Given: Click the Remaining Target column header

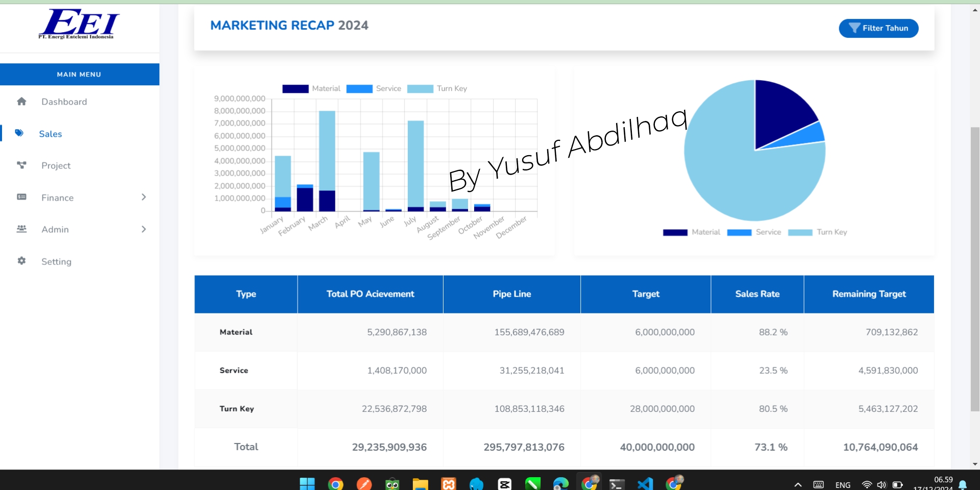Looking at the screenshot, I should [x=869, y=294].
